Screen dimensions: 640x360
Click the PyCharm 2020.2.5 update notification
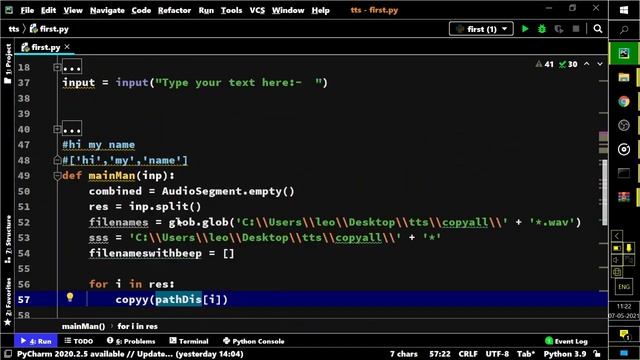(130, 354)
